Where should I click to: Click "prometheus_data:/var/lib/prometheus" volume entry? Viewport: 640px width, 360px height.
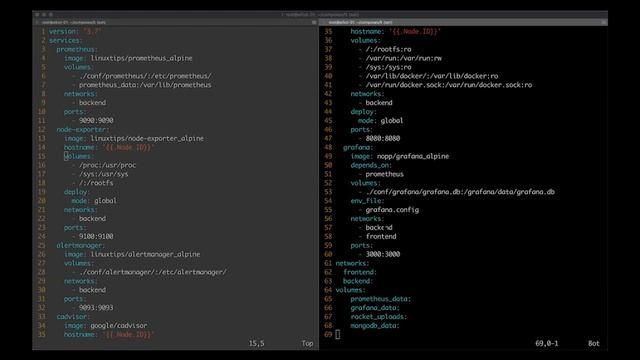pyautogui.click(x=145, y=85)
